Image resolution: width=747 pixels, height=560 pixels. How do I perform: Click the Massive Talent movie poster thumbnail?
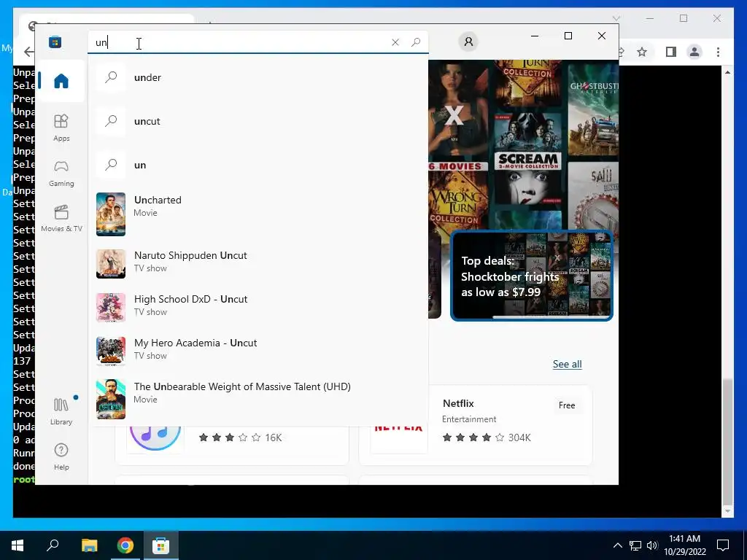click(x=111, y=399)
